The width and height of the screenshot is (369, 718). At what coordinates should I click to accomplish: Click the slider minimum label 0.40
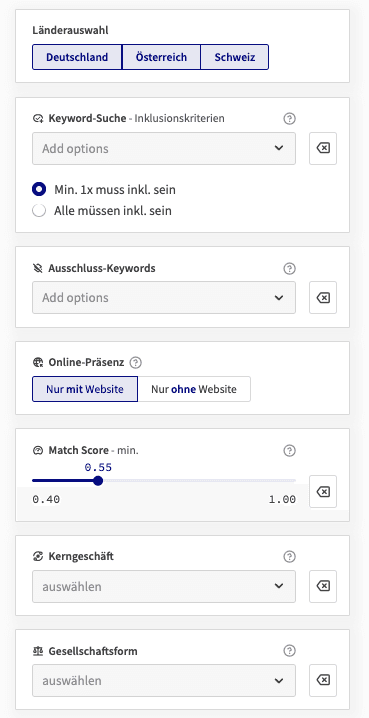click(46, 499)
